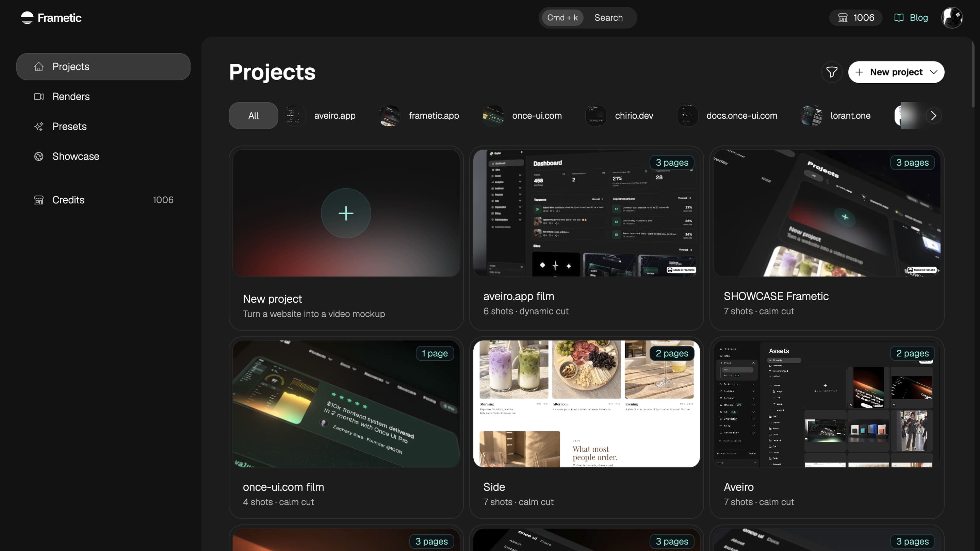Click the Frametic logo
The height and width of the screenshot is (551, 980).
(51, 18)
